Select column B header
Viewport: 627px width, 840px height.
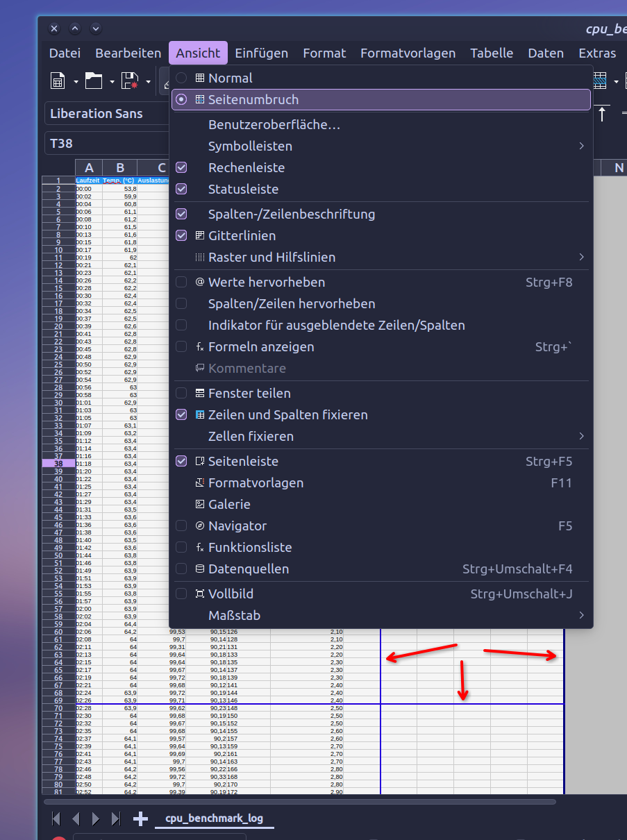coord(120,167)
